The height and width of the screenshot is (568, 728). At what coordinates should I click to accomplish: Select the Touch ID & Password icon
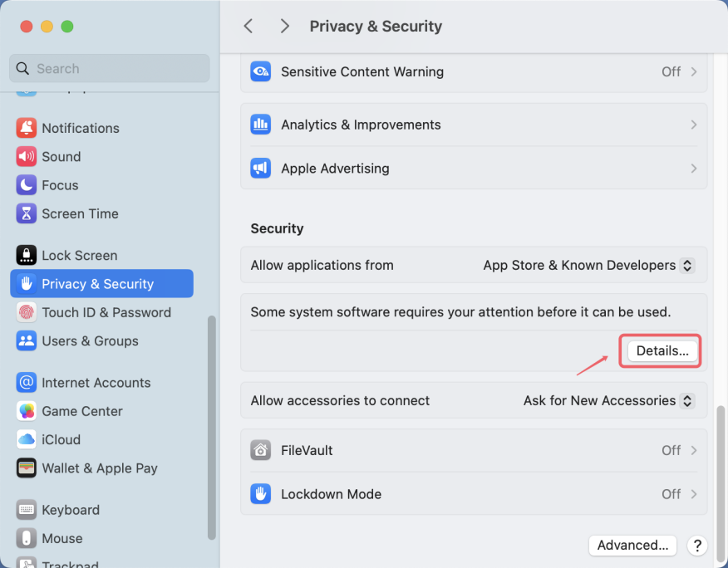click(x=26, y=312)
